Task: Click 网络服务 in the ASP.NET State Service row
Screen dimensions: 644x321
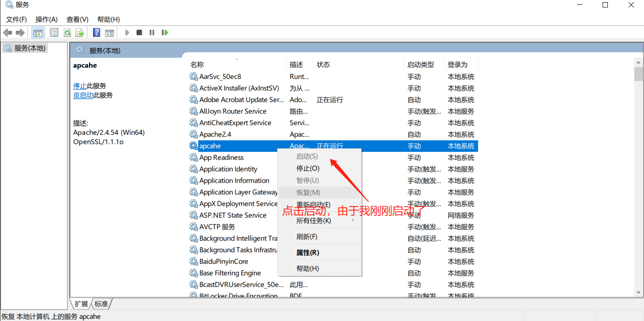Action: [x=461, y=215]
